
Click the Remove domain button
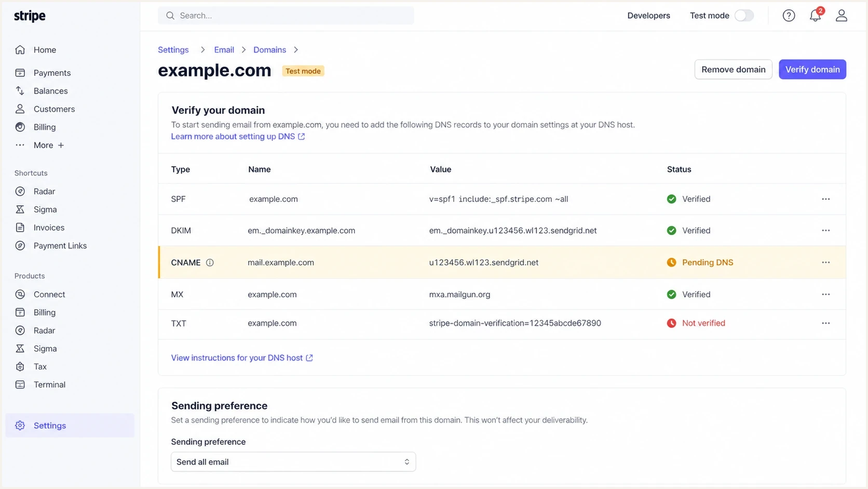(x=733, y=70)
